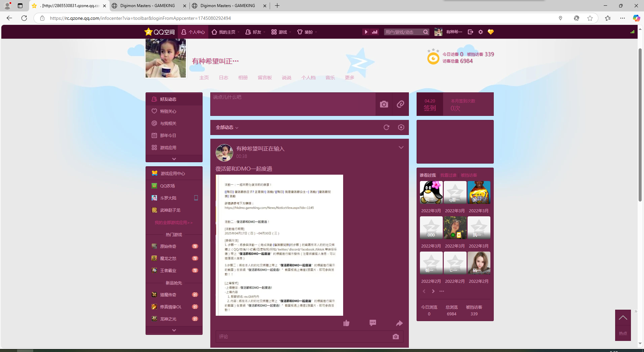Click the phone icon beside 斗罗大陆

coord(196,198)
